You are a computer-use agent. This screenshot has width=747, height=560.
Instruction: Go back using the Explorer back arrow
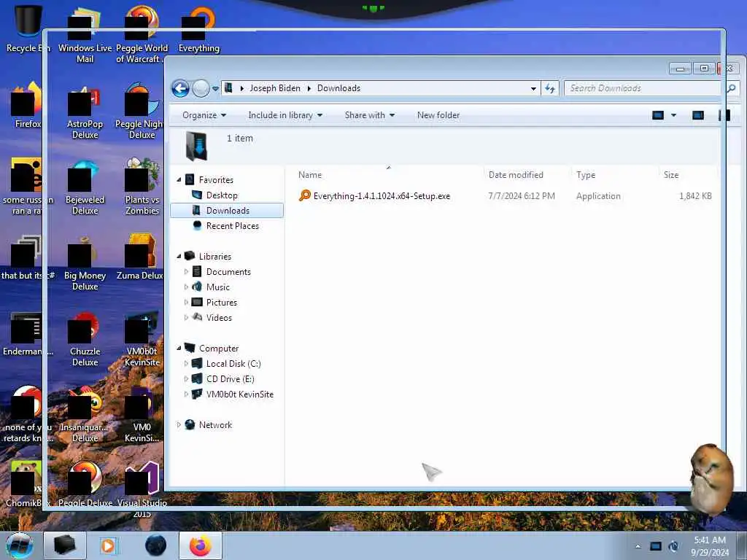180,88
